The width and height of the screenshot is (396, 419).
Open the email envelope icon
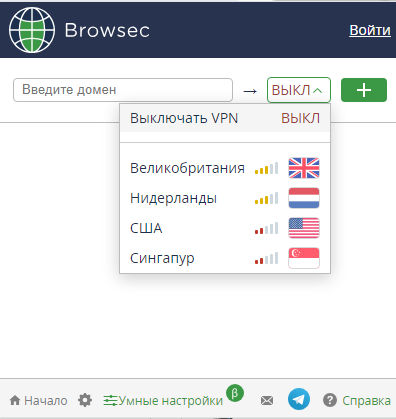point(267,400)
